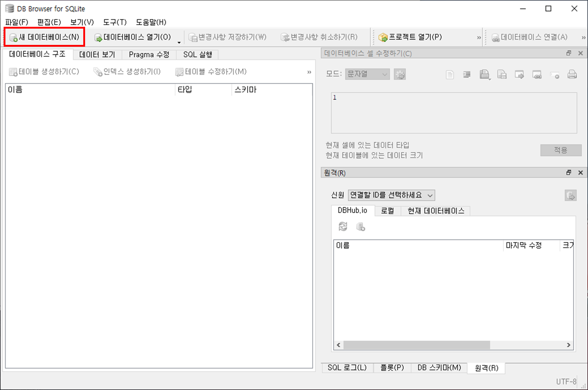Switch to the 데이터 보기 tab
The width and height of the screenshot is (588, 390).
coord(97,54)
